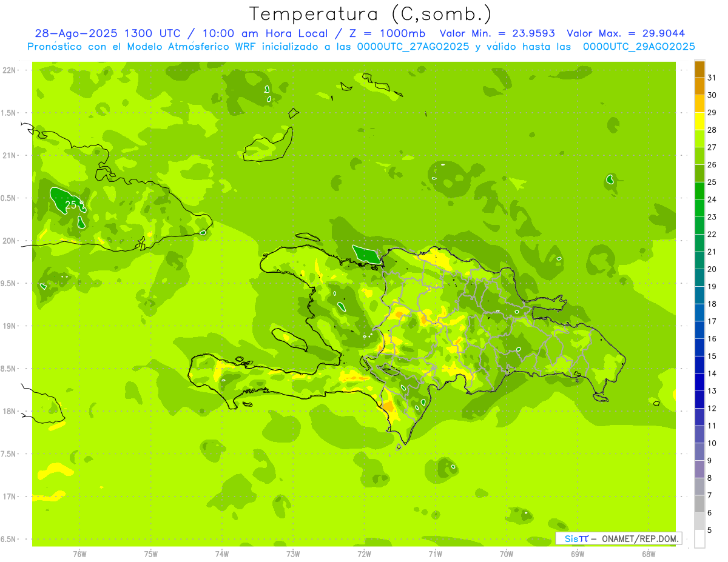Pick the yellow legend swatch between 28 and 29

pyautogui.click(x=699, y=121)
